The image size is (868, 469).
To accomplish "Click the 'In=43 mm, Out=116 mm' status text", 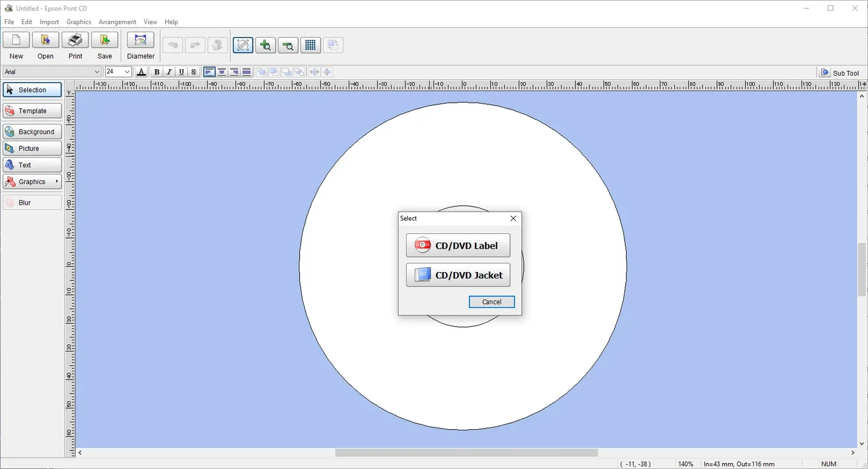I will click(x=739, y=464).
